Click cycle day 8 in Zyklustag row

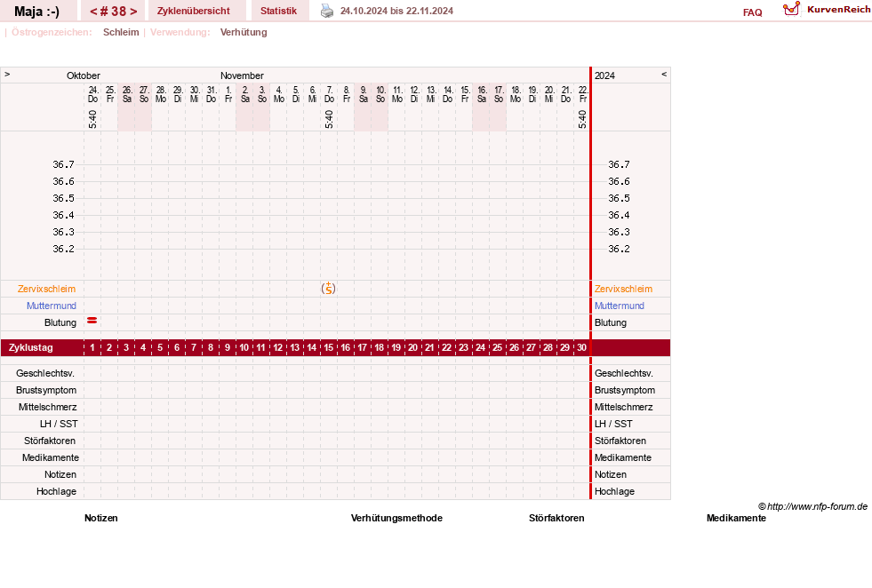coord(211,347)
